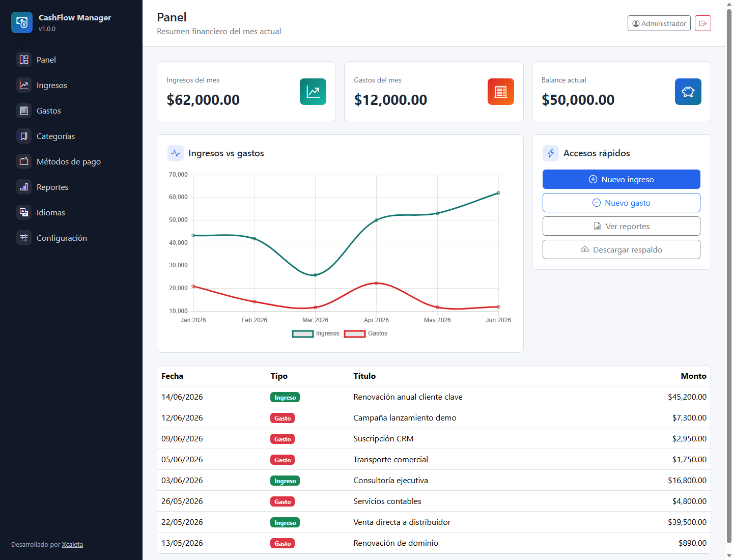The image size is (733, 560).
Task: Click the Ingreso badge on 14/06/2026 row
Action: (x=285, y=398)
